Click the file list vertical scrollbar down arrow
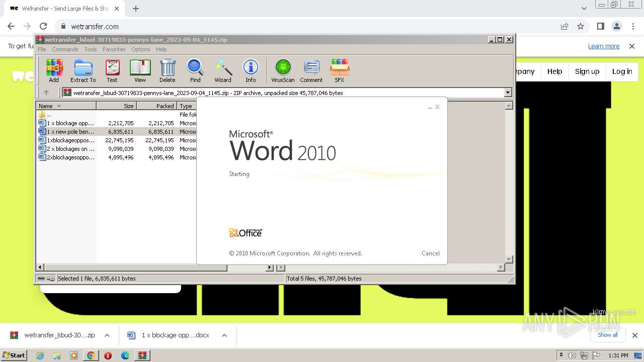Image resolution: width=644 pixels, height=362 pixels. tap(509, 259)
